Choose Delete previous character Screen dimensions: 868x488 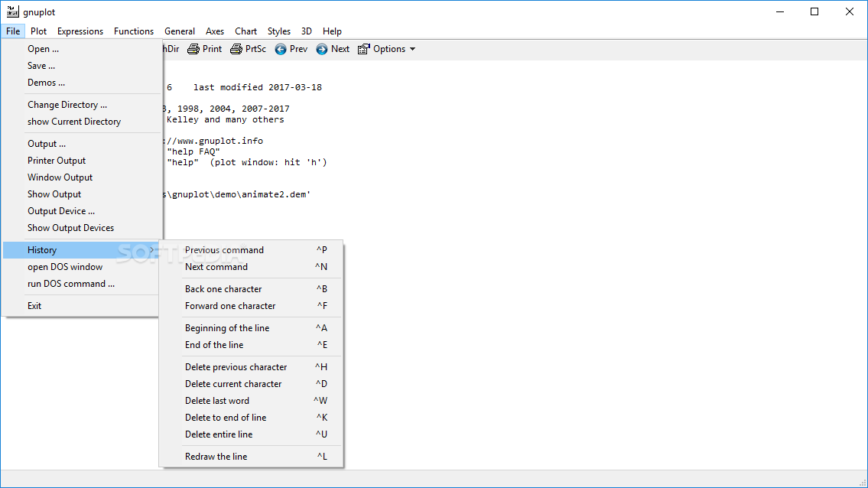(x=252, y=367)
